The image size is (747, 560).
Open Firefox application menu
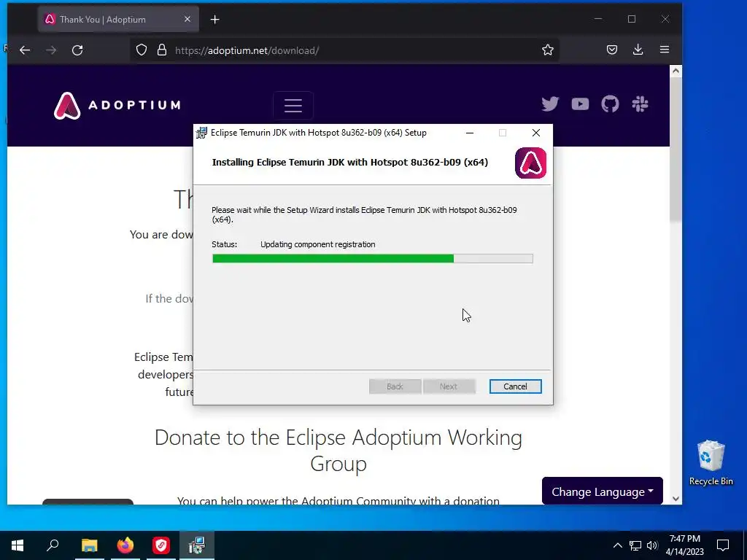[665, 50]
